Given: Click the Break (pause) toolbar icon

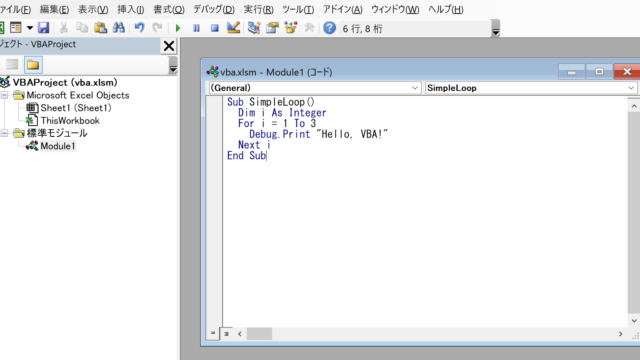Looking at the screenshot, I should (196, 28).
